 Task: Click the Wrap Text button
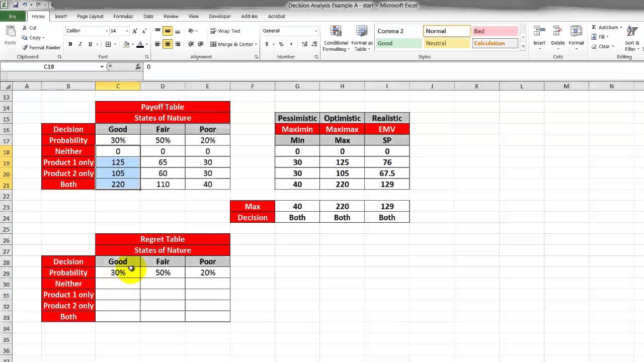click(x=225, y=31)
